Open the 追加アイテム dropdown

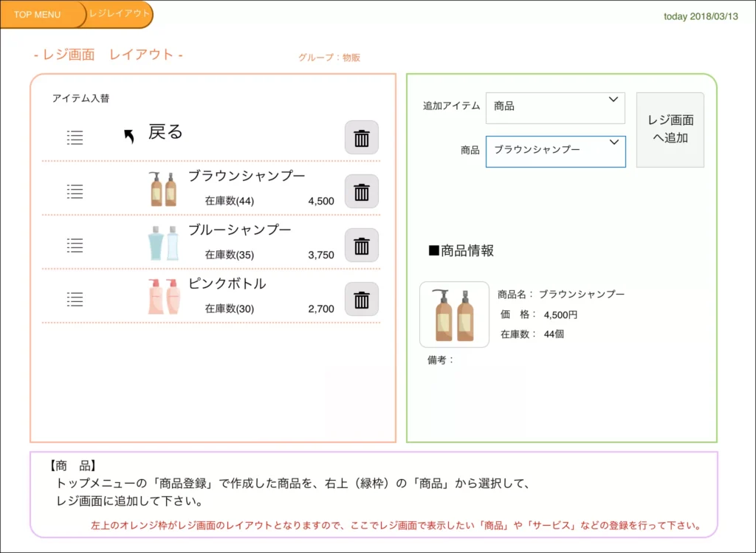tap(555, 108)
